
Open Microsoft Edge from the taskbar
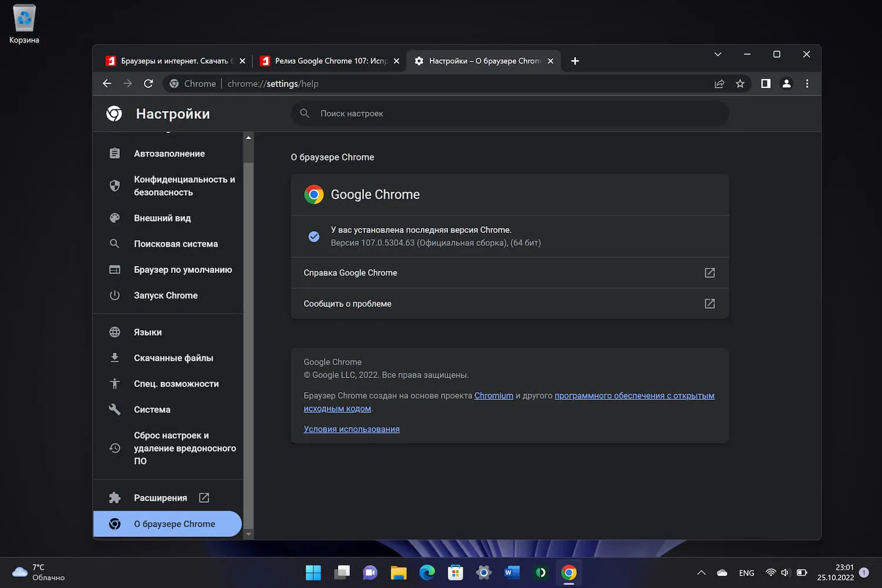pyautogui.click(x=427, y=573)
